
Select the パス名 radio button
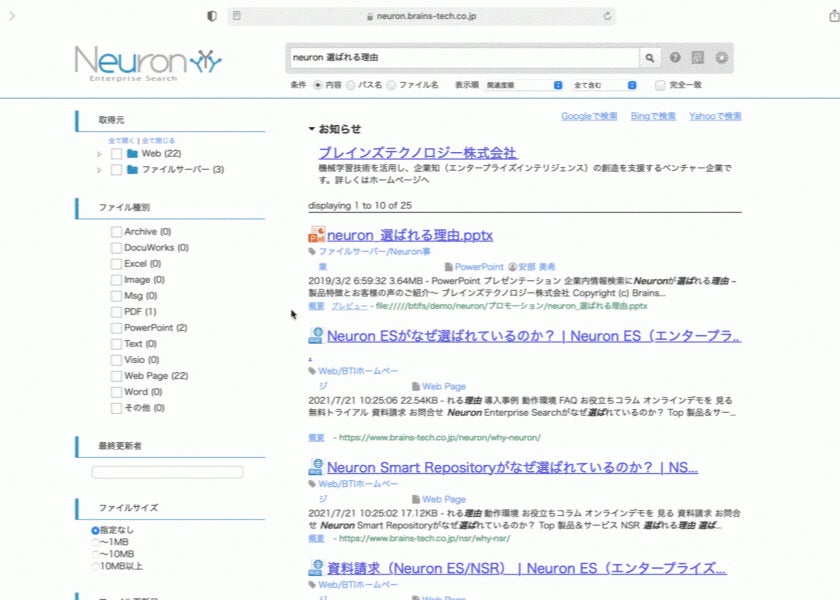tap(350, 85)
